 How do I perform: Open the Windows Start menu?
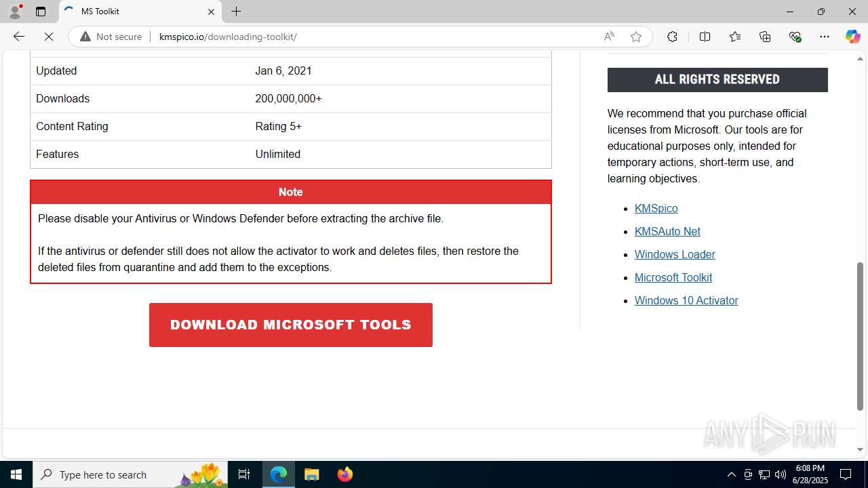(x=16, y=474)
